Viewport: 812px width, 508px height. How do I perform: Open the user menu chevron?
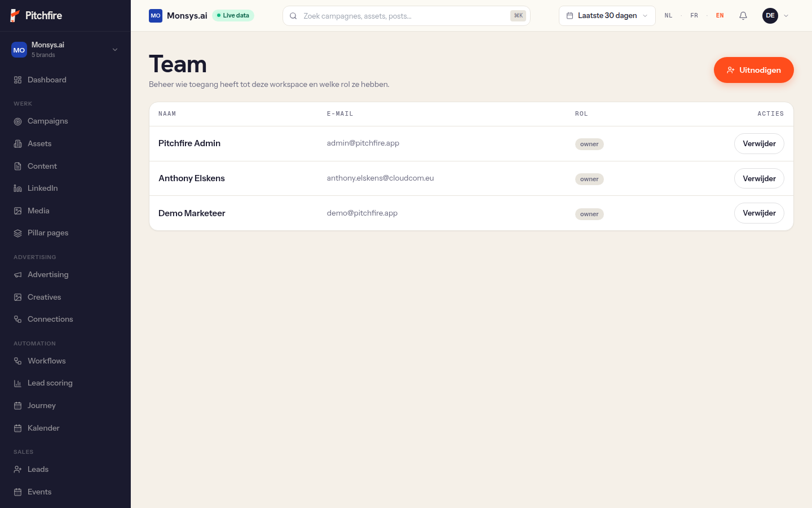[786, 16]
